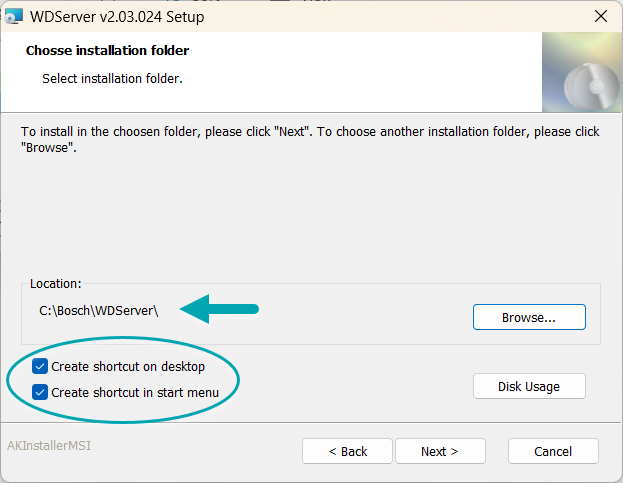
Task: Proceed by clicking Next
Action: point(440,451)
